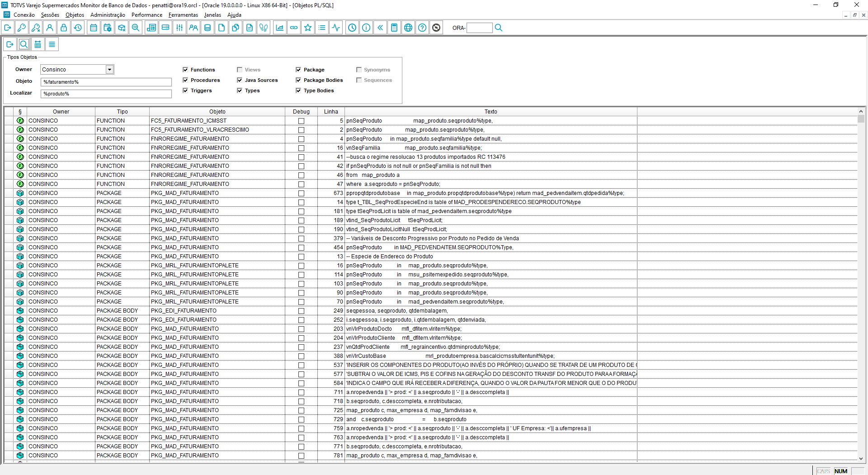The image size is (868, 475).
Task: Open the Ajuda menu
Action: (234, 15)
